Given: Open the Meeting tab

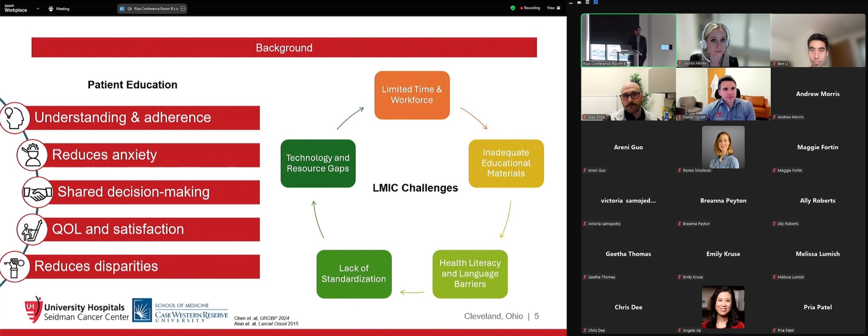Looking at the screenshot, I should [59, 8].
